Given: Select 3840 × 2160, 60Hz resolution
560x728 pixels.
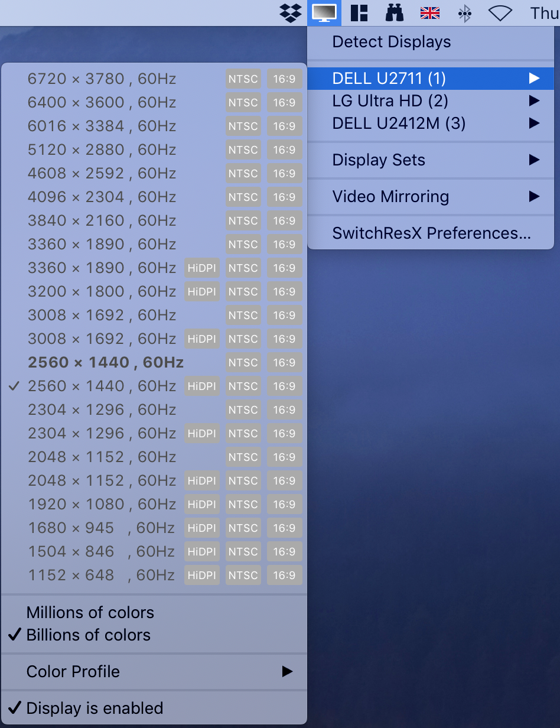Looking at the screenshot, I should point(154,220).
